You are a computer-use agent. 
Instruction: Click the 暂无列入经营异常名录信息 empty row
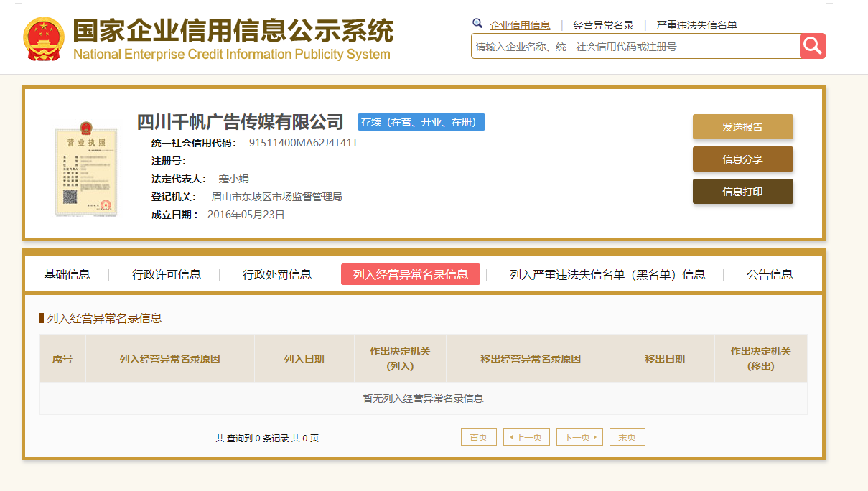tap(424, 398)
